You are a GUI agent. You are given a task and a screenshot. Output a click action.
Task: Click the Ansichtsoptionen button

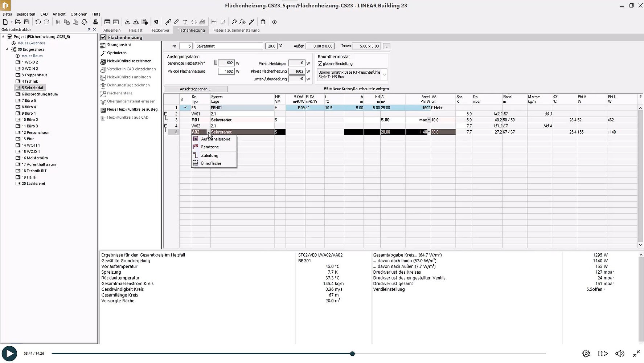(x=196, y=89)
